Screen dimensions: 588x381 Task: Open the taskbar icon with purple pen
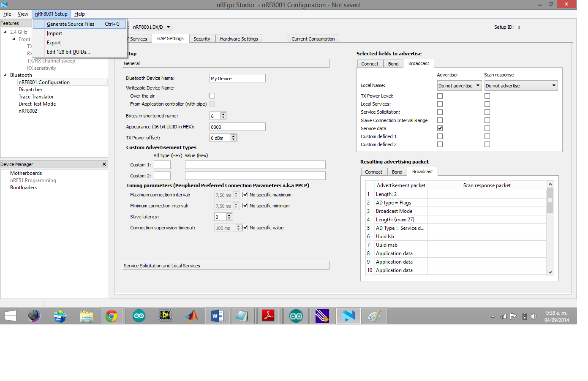pyautogui.click(x=322, y=316)
